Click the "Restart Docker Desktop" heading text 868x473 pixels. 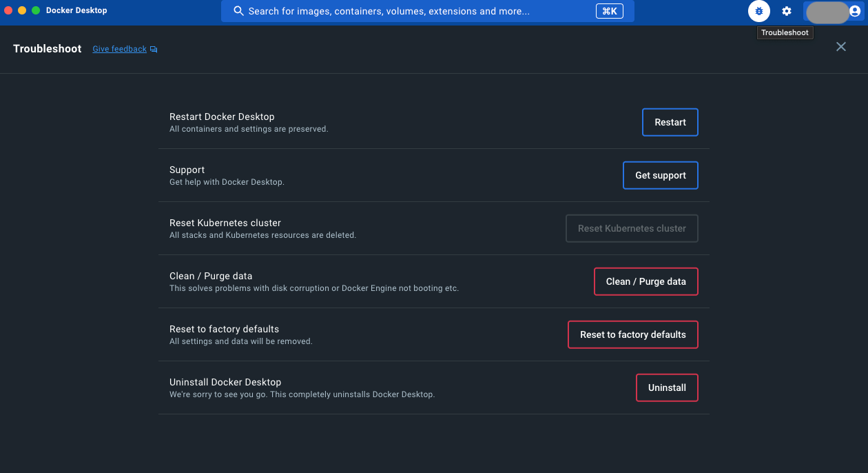[222, 117]
